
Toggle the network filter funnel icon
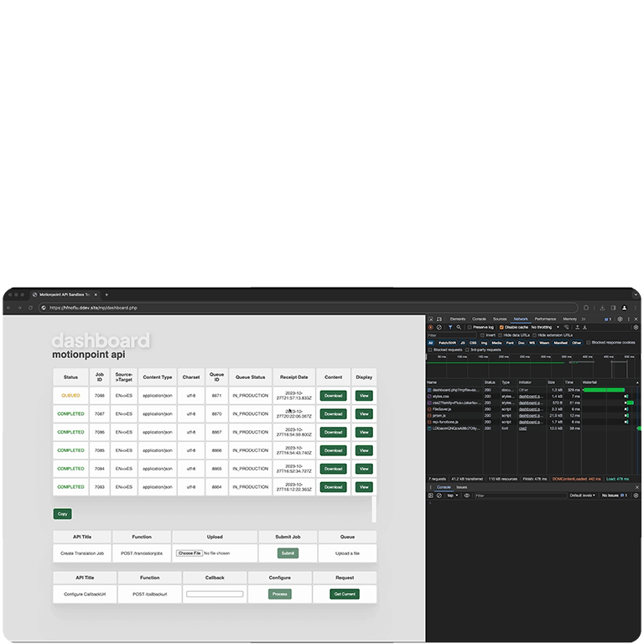click(x=450, y=327)
